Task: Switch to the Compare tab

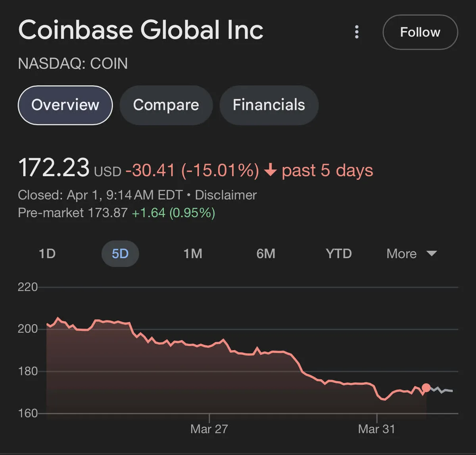Action: click(166, 105)
